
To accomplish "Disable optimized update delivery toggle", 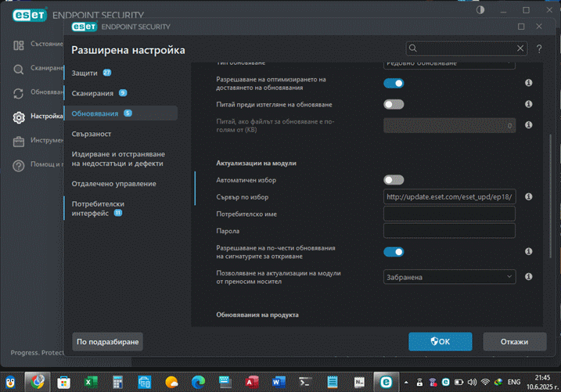I will tap(394, 84).
